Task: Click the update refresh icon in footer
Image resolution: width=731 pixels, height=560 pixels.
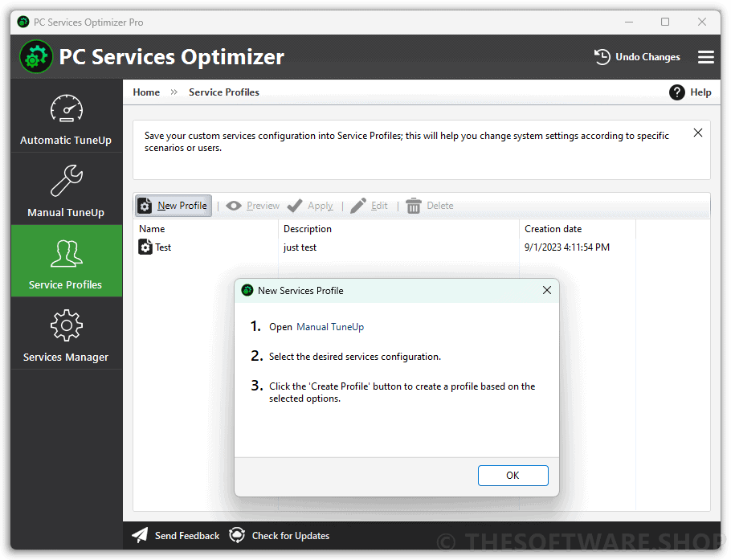Action: [237, 535]
